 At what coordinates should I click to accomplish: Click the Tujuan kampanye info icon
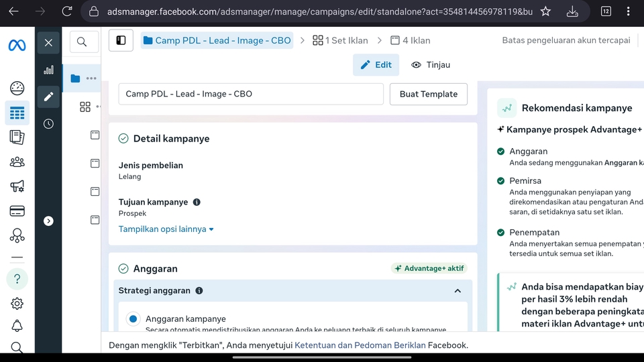[197, 202]
